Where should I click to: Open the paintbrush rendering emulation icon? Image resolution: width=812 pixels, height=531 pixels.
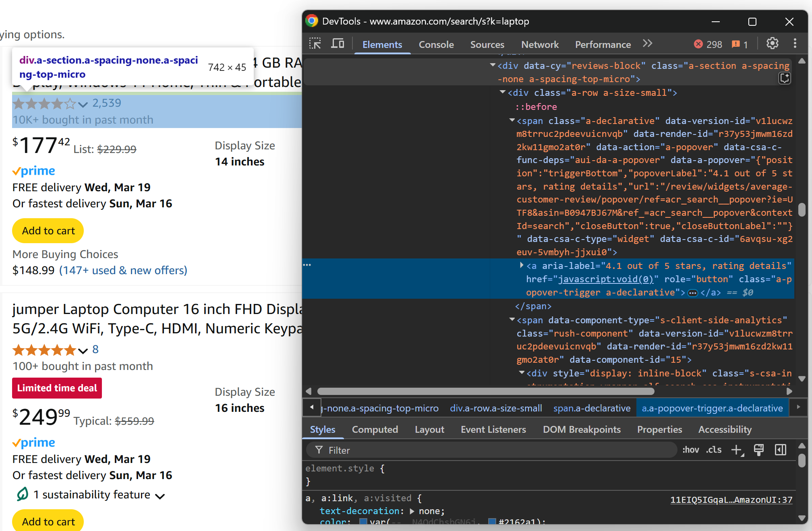click(759, 450)
